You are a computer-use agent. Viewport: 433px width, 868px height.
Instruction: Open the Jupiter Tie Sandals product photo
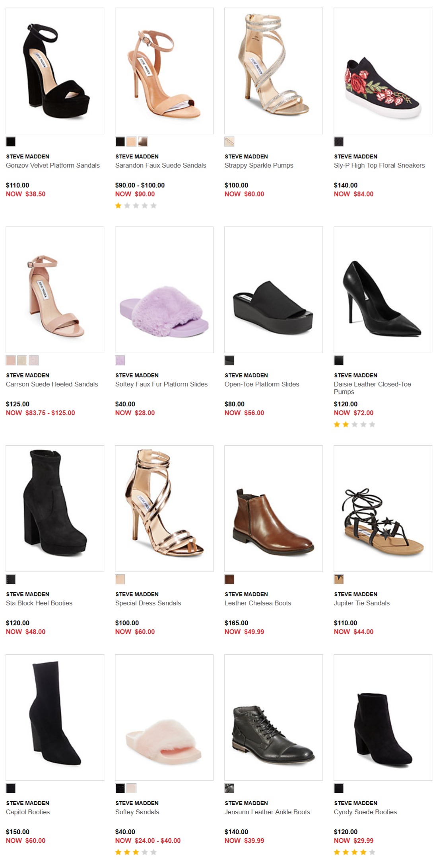pos(383,509)
